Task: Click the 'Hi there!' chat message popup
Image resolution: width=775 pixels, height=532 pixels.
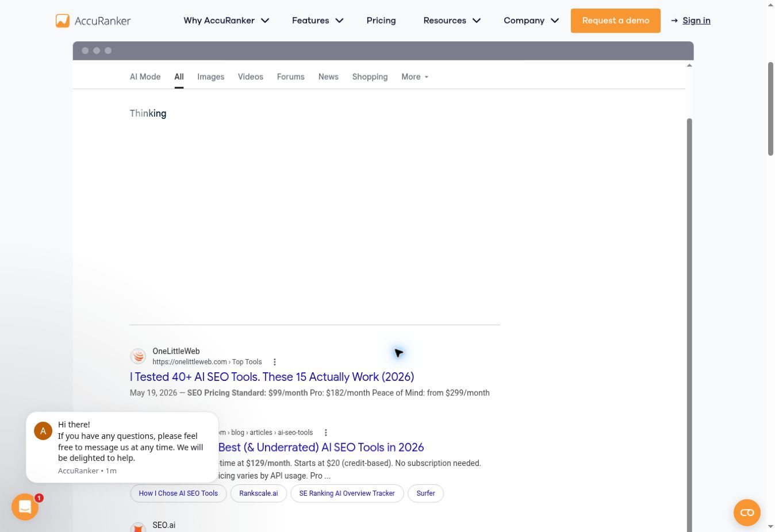Action: click(x=122, y=447)
